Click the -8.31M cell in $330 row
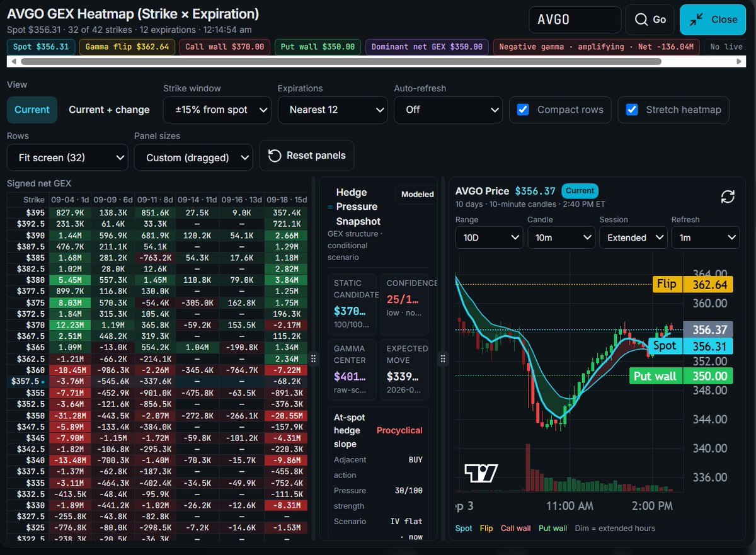 pos(285,505)
